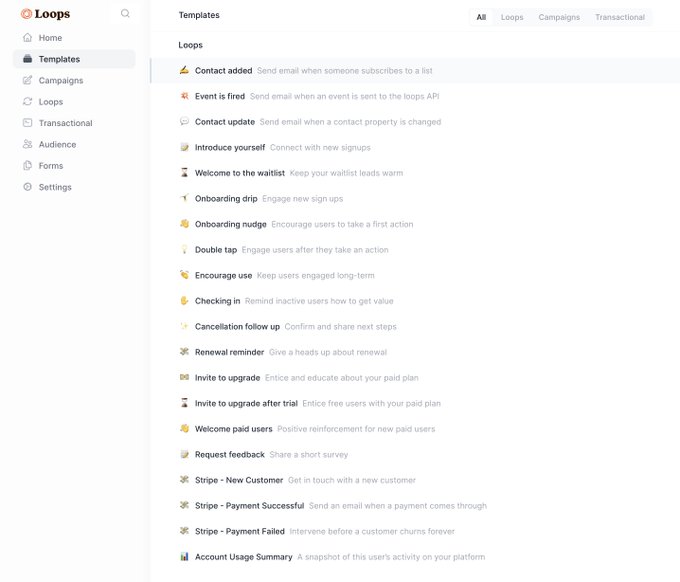Click the emoji icon beside Contact added
This screenshot has height=582, width=680.
tap(184, 70)
